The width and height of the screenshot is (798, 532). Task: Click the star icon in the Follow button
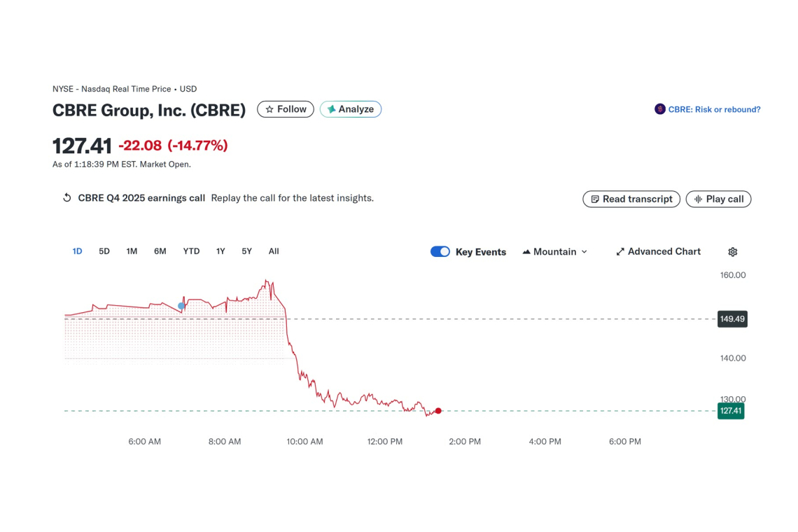[269, 109]
